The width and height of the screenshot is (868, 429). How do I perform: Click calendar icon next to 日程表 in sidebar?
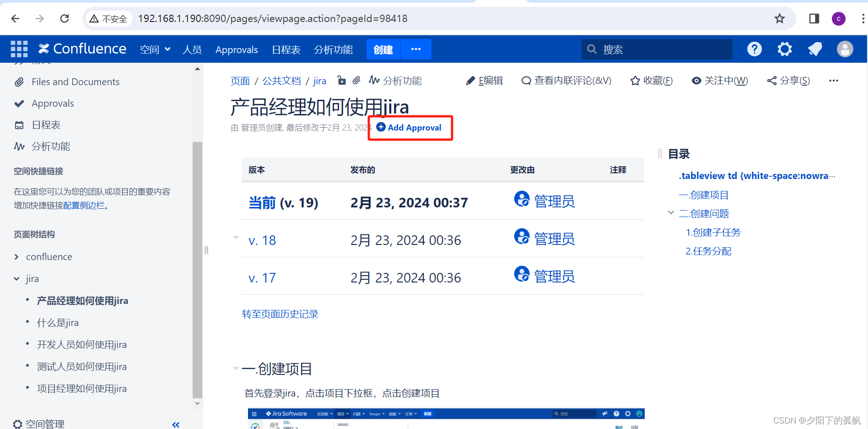pos(19,125)
